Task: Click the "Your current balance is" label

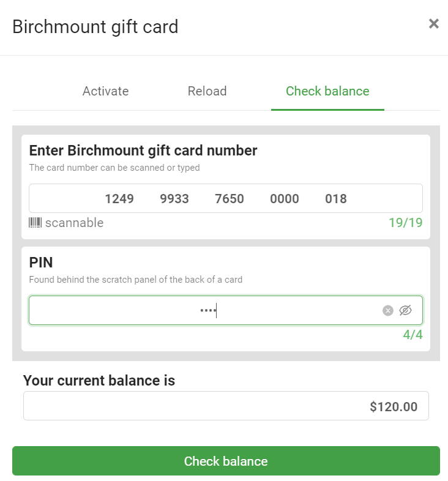Action: [x=99, y=381]
